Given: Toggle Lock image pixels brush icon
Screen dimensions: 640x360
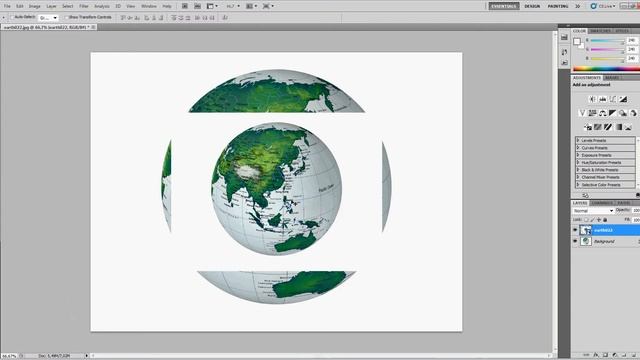Looking at the screenshot, I should coord(593,220).
